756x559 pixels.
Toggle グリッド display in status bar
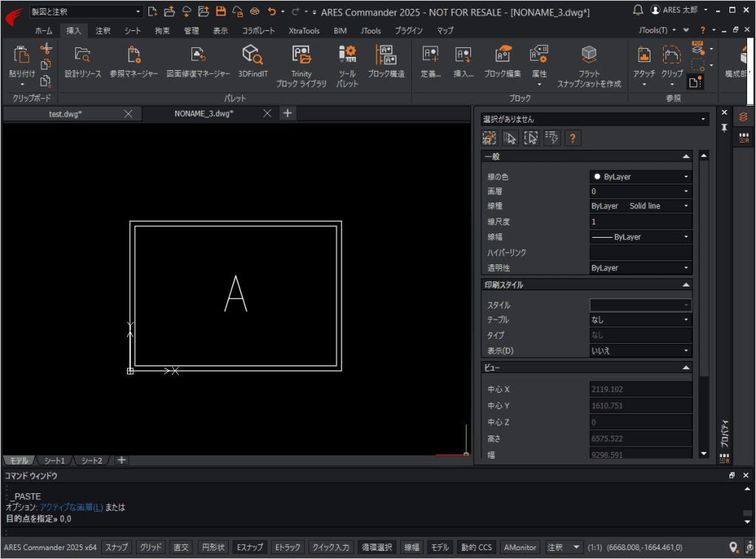coord(151,547)
